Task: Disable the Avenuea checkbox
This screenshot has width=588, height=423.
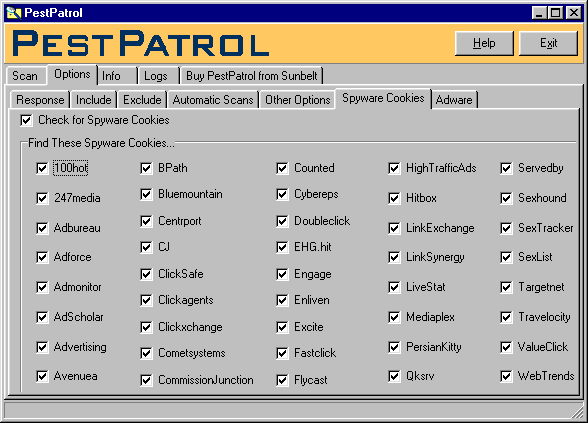Action: (x=42, y=376)
